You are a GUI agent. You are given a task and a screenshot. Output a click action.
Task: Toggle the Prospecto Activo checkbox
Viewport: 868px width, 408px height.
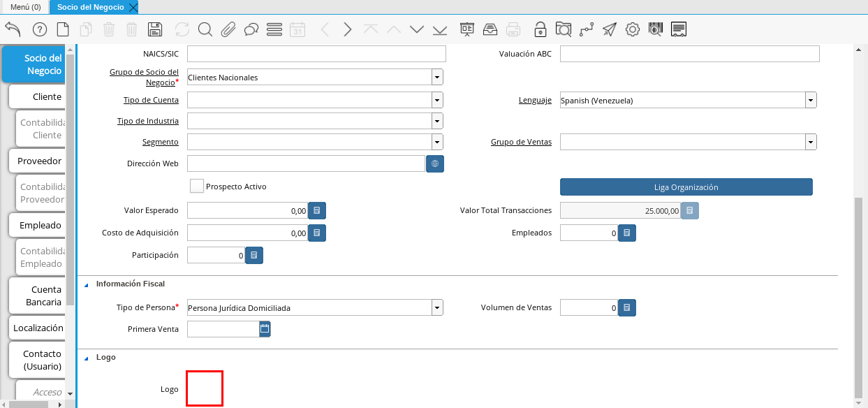point(197,186)
